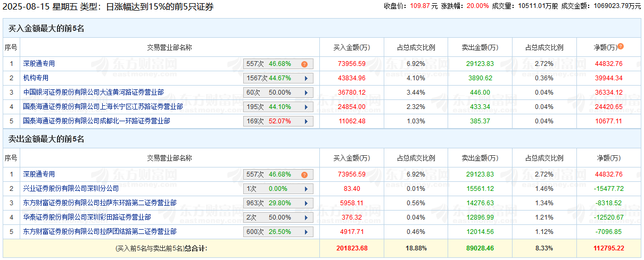
Task: Open 兴业证券深圳分公司 link
Action: tap(71, 189)
